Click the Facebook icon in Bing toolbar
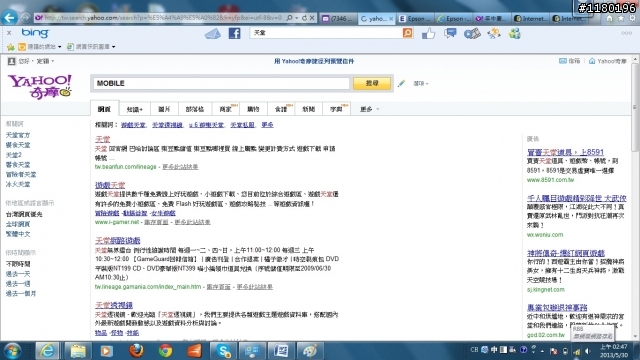The image size is (640, 360). 234,33
